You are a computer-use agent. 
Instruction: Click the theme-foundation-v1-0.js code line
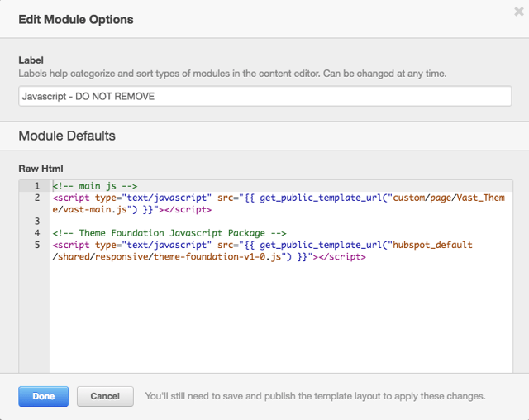pos(209,257)
